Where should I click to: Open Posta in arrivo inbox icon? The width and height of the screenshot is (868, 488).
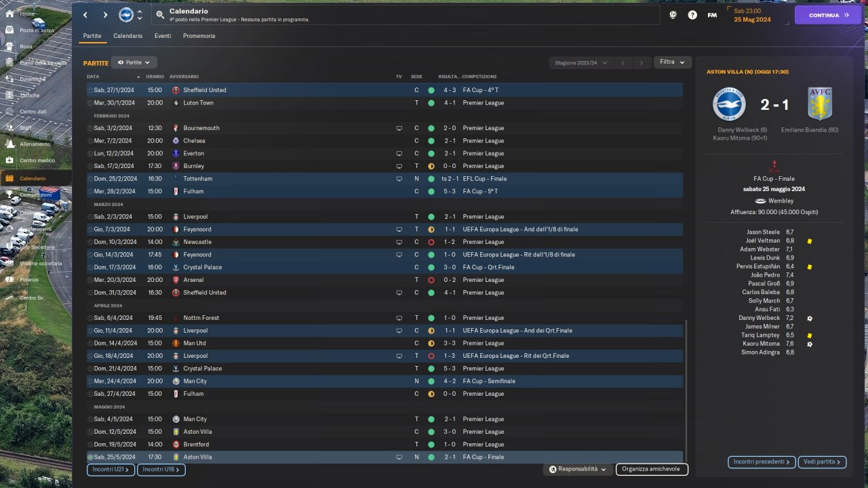coord(9,30)
